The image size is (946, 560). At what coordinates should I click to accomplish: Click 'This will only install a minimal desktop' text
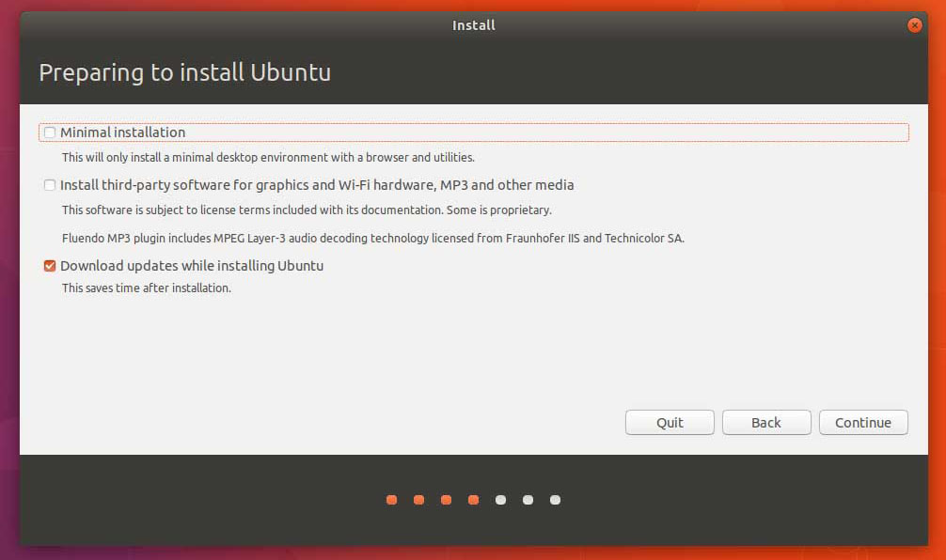coord(268,157)
